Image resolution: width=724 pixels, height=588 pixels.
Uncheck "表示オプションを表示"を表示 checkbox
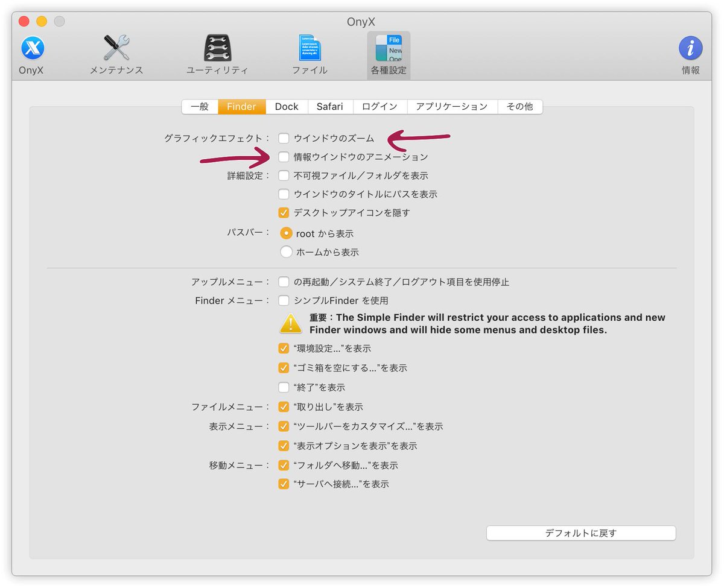tap(284, 446)
